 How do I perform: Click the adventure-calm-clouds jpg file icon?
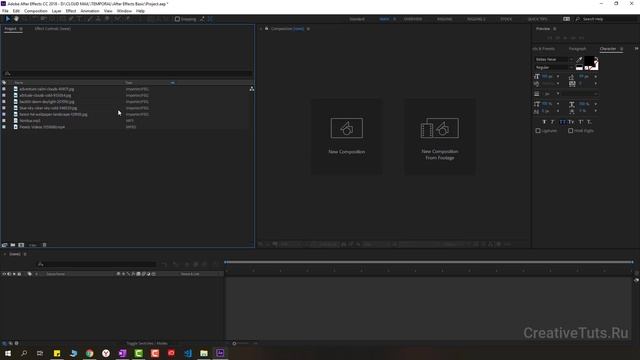pos(16,89)
